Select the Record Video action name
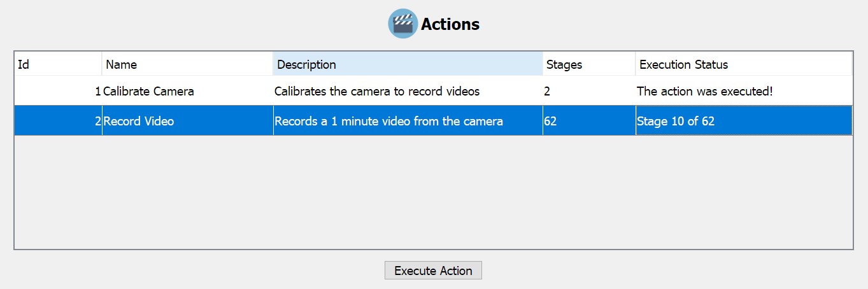This screenshot has width=868, height=289. [x=139, y=121]
